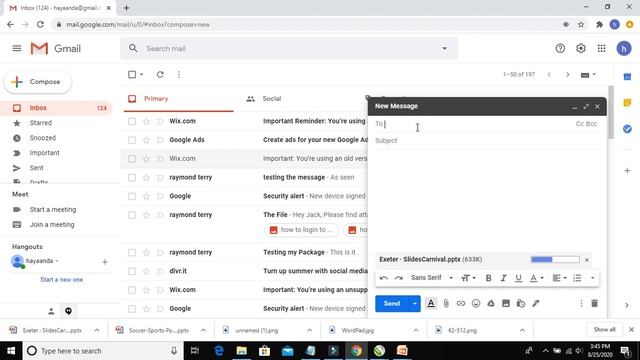Open the compose window's three-dot more options
Image resolution: width=640 pixels, height=360 pixels.
[x=581, y=303]
